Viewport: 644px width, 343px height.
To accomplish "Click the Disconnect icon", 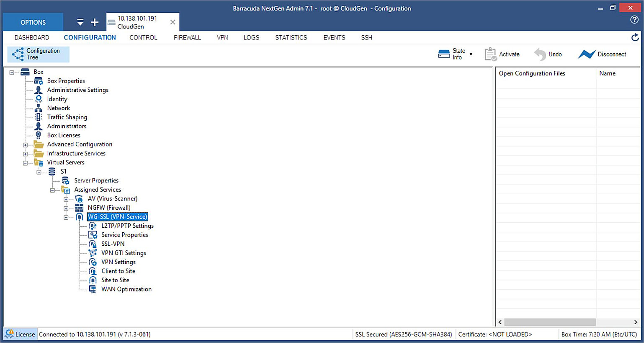I will click(587, 54).
